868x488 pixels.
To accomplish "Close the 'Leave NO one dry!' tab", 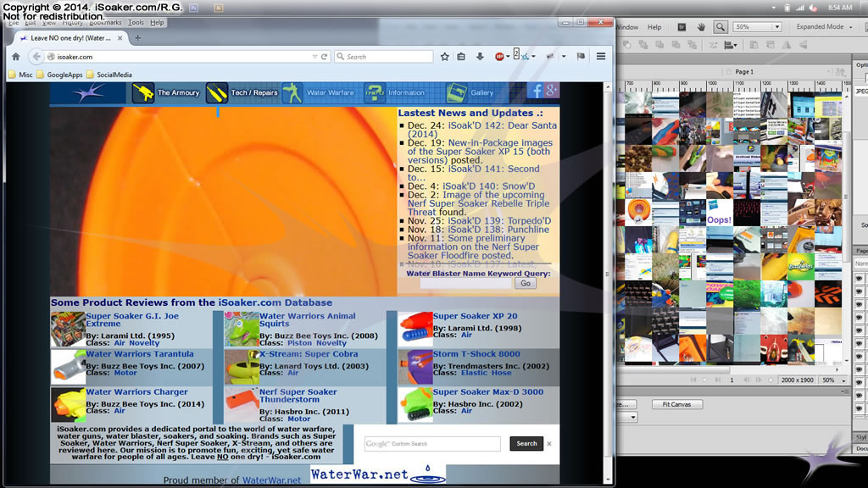I will tap(120, 38).
